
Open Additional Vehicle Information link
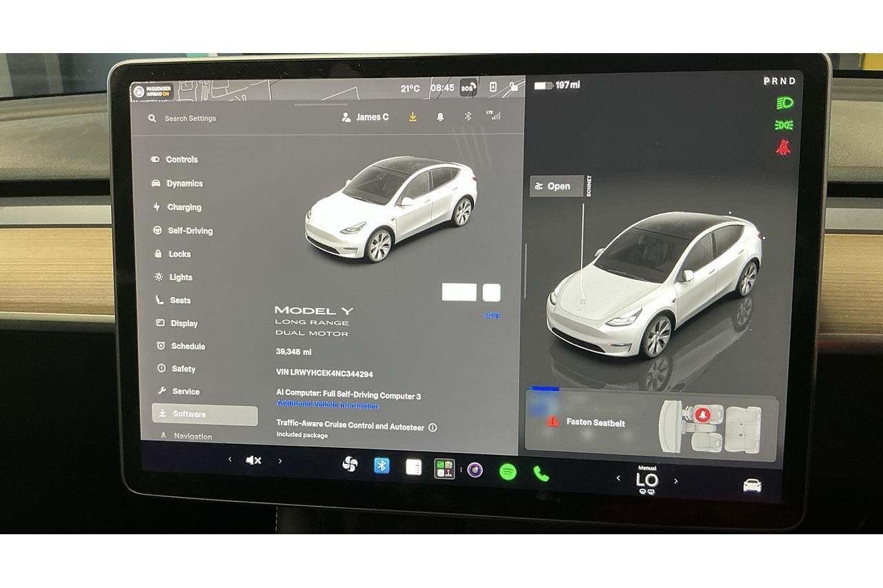tap(328, 405)
